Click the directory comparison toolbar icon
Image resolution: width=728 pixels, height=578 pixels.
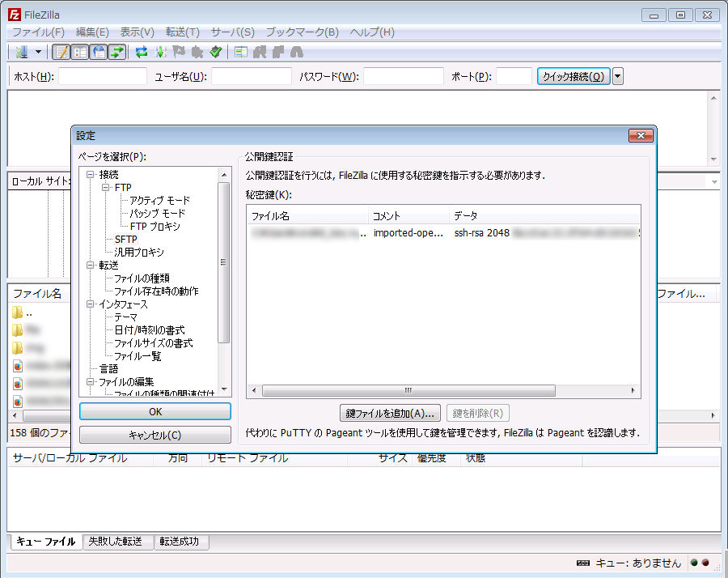260,52
